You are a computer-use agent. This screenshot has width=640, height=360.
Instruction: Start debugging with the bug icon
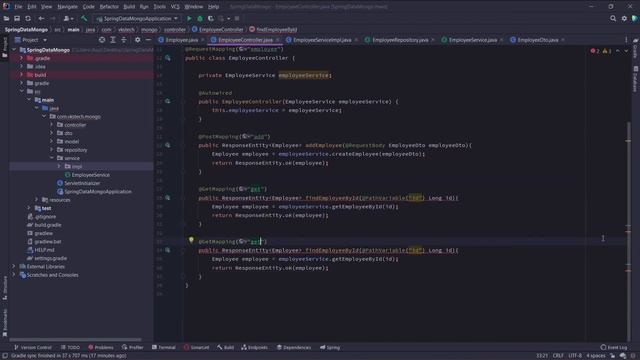pos(200,18)
